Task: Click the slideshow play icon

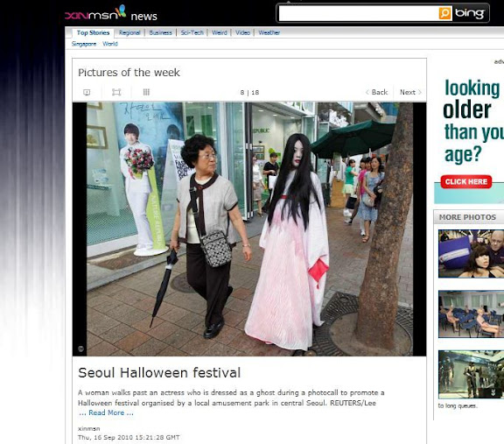Action: tap(87, 92)
